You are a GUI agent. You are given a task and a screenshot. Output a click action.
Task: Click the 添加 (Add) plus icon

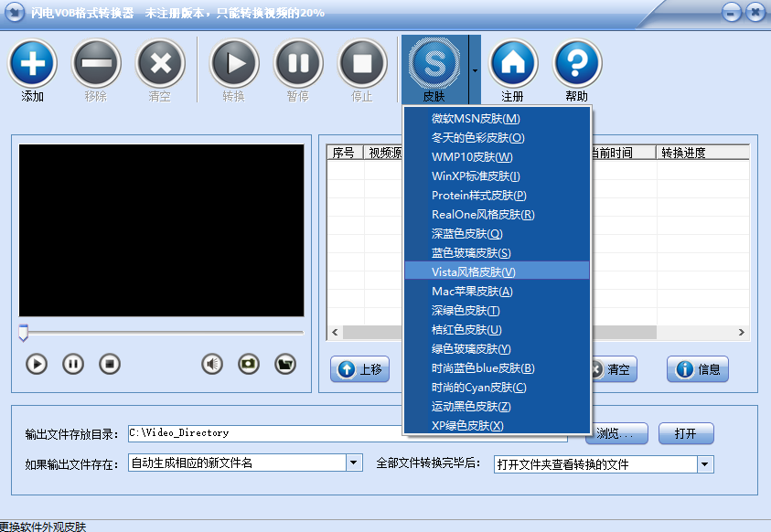[33, 63]
